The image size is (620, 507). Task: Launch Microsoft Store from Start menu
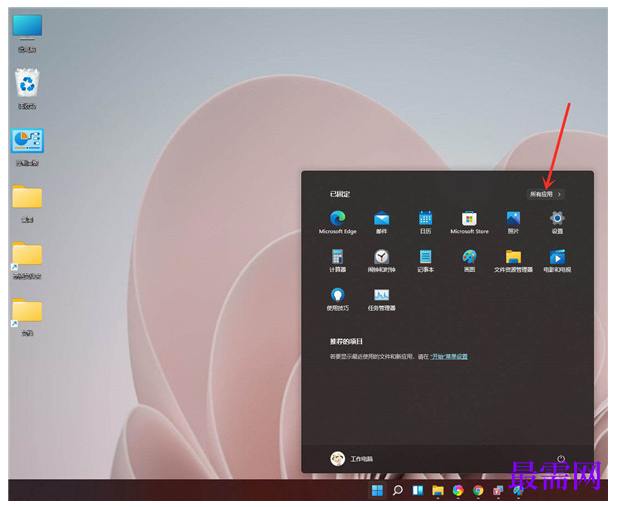point(469,222)
